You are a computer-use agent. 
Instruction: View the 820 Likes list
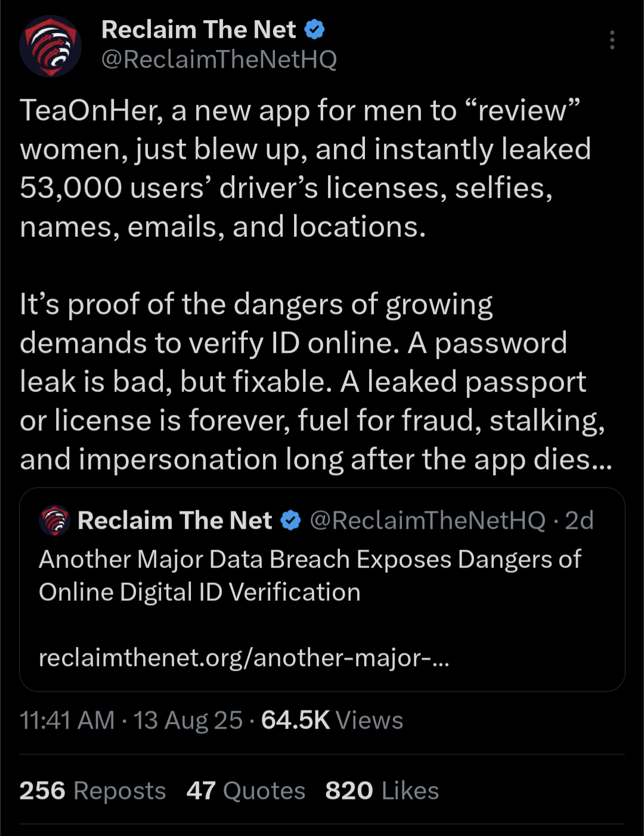(x=382, y=791)
